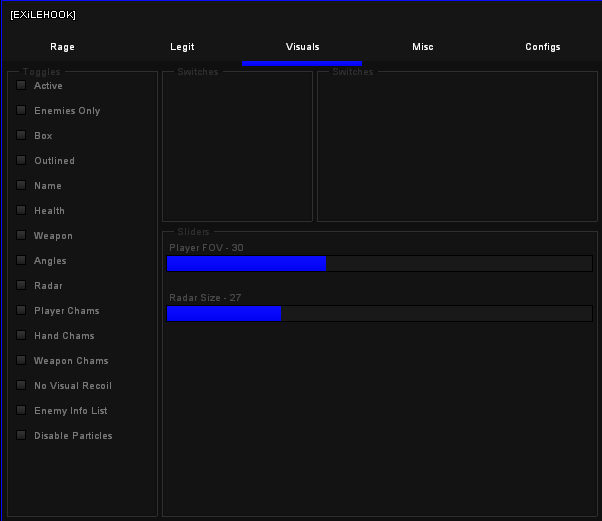602x521 pixels.
Task: Select the Visuals tab
Action: (302, 47)
